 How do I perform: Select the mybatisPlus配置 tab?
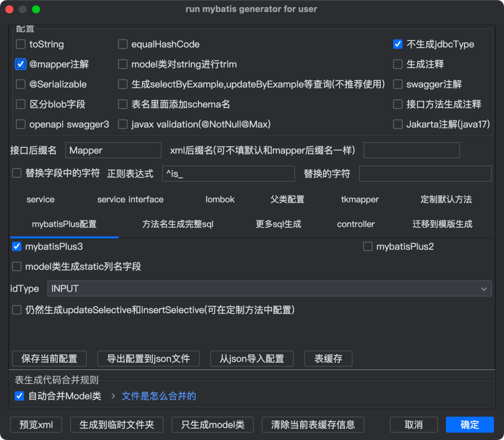pyautogui.click(x=64, y=224)
